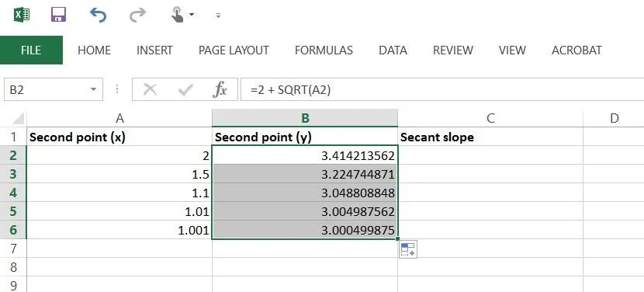
Task: Open Customize Quick Access Toolbar dropdown
Action: click(219, 16)
